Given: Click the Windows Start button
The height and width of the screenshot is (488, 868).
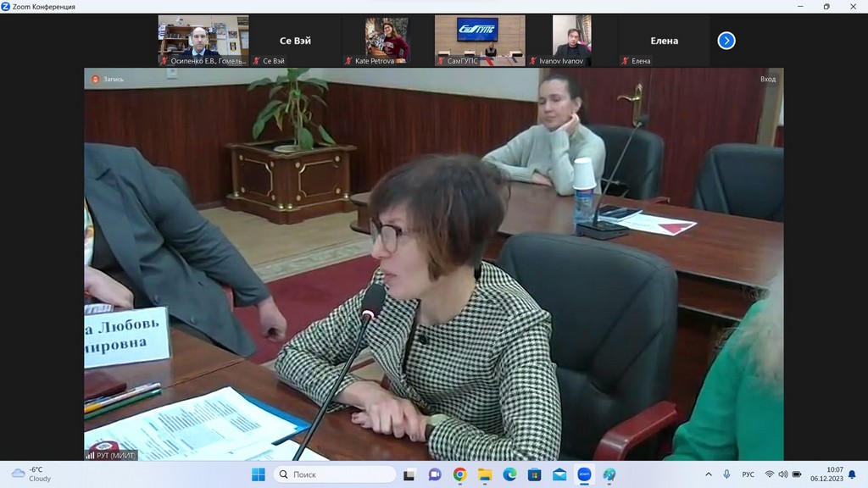Looking at the screenshot, I should pos(259,474).
